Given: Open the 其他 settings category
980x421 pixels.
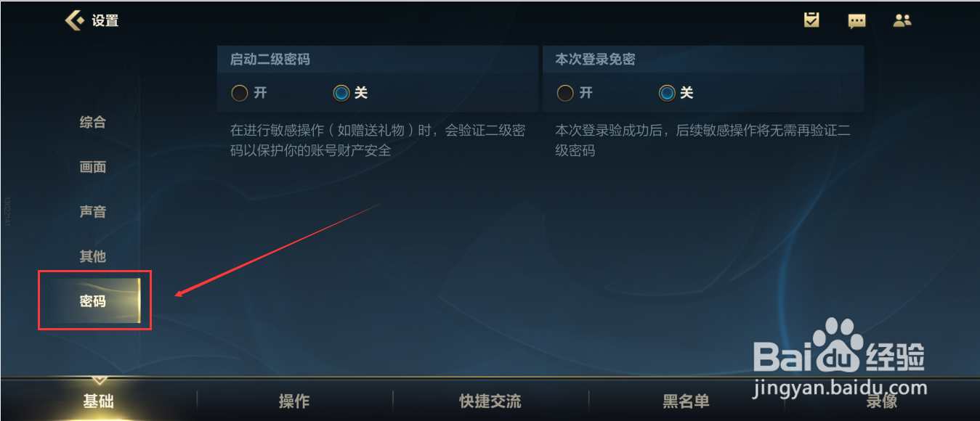Looking at the screenshot, I should point(93,256).
